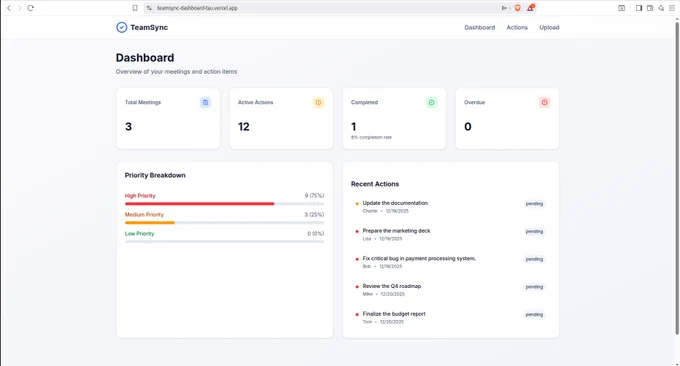Open the Fix critical bug in payment action
Screen dimensions: 680x366
coord(419,258)
